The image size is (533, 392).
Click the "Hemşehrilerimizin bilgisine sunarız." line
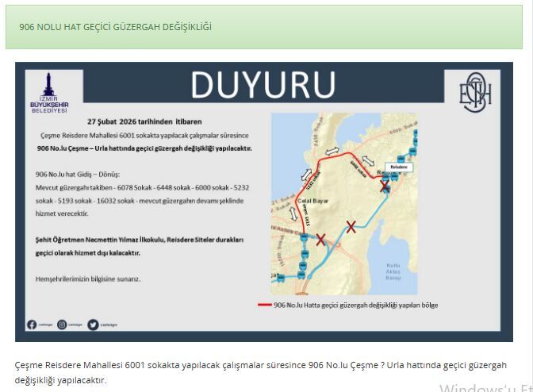pyautogui.click(x=88, y=279)
